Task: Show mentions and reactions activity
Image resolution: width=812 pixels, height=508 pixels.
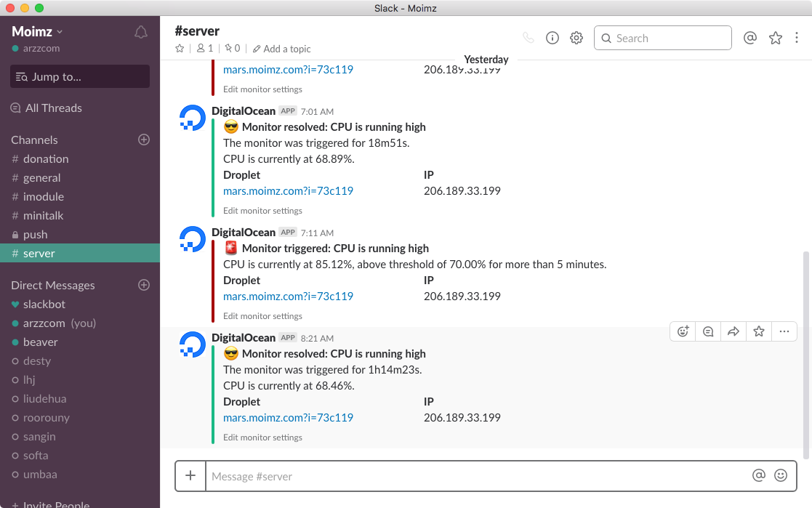Action: tap(750, 39)
